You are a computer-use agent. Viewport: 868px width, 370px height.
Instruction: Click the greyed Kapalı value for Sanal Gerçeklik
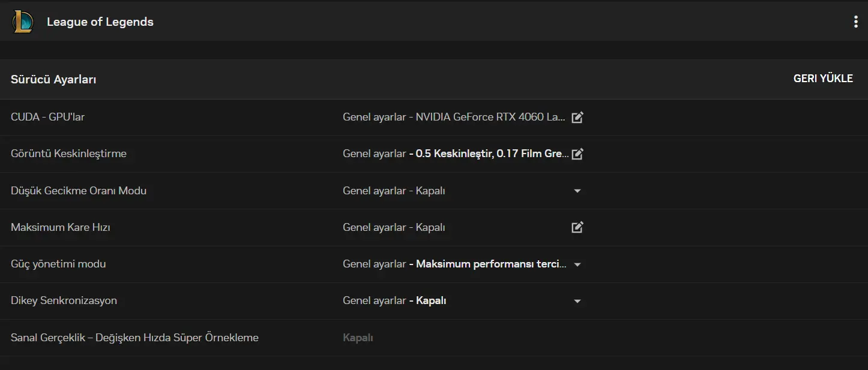tap(358, 338)
